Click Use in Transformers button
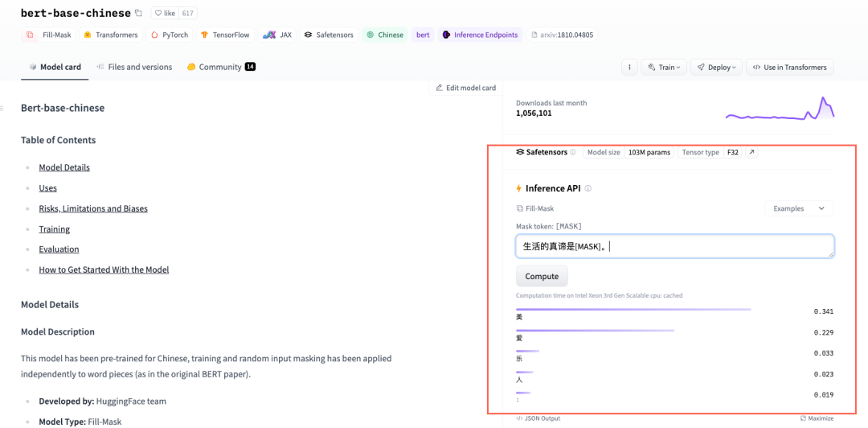The image size is (868, 428). (x=789, y=68)
